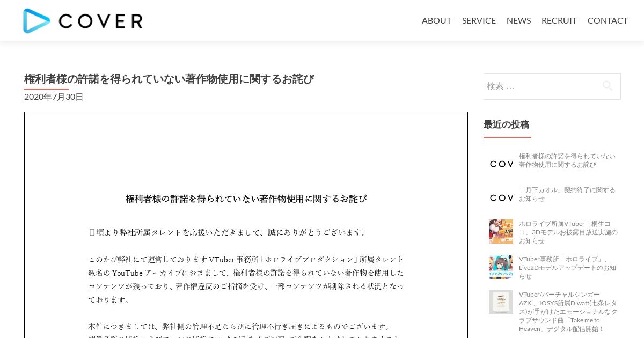Click the Live2D update post thumbnail
This screenshot has height=338, width=644.
501,267
